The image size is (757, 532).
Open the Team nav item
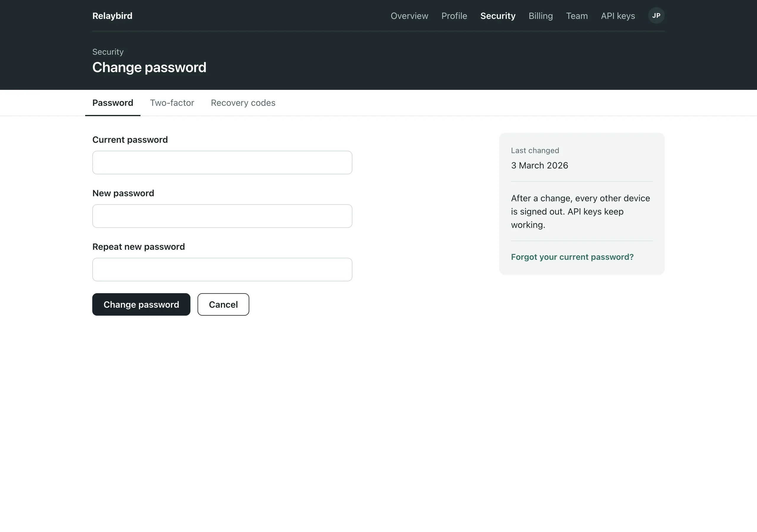tap(577, 16)
